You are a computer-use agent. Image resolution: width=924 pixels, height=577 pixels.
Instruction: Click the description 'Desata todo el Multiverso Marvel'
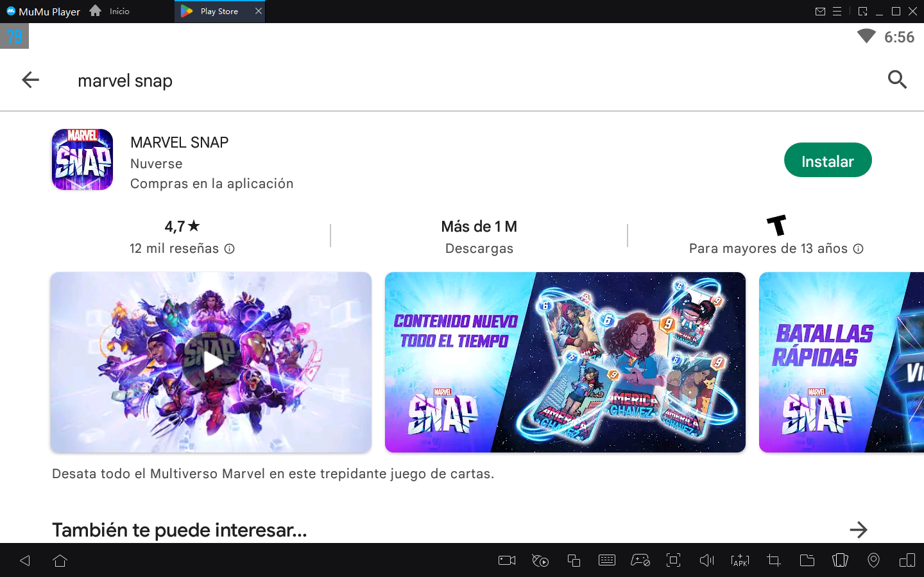[273, 474]
